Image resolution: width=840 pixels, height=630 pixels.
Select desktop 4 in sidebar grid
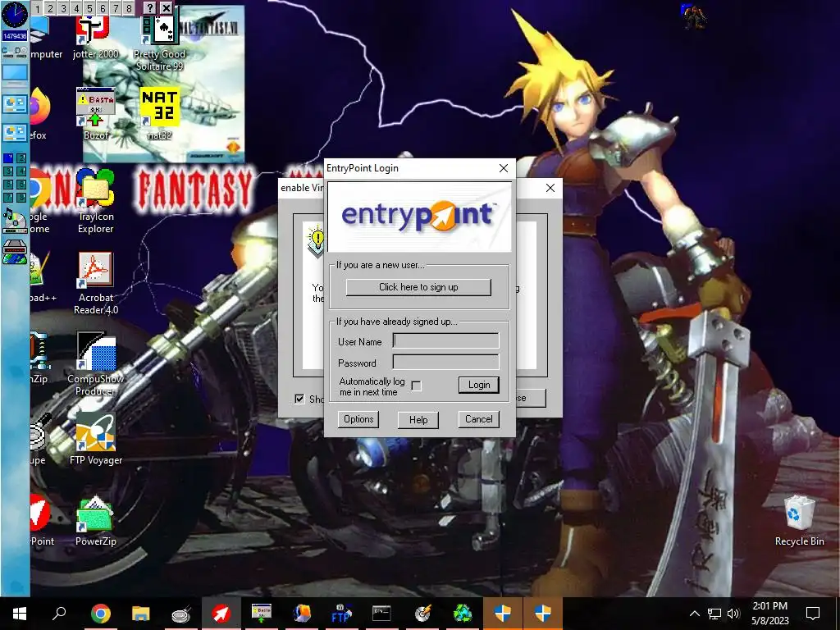[21, 171]
